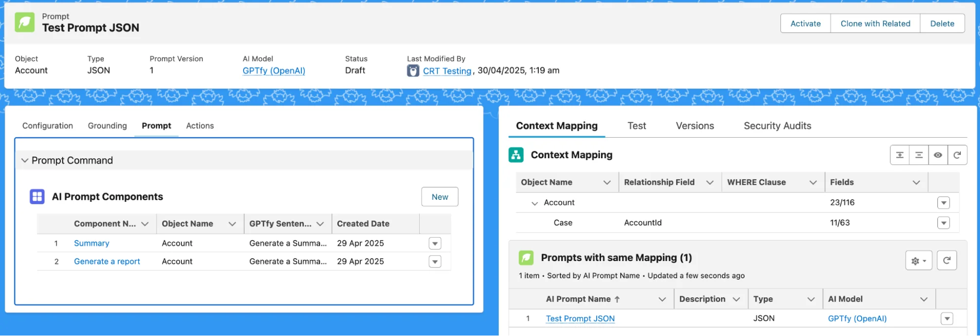Click the Draft status value
This screenshot has width=980, height=336.
pyautogui.click(x=355, y=71)
